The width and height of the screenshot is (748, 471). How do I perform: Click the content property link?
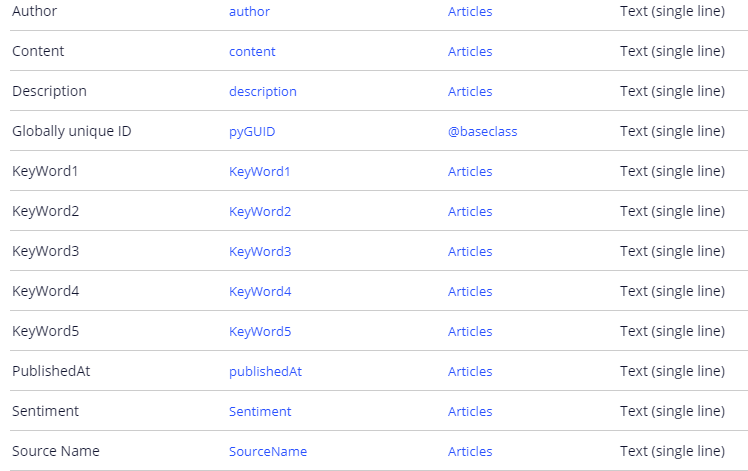pos(252,51)
